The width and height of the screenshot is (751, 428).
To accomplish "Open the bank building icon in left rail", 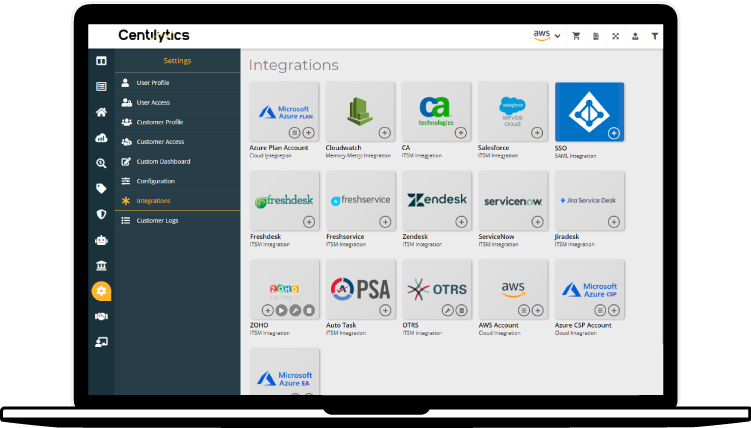I will pos(101,265).
